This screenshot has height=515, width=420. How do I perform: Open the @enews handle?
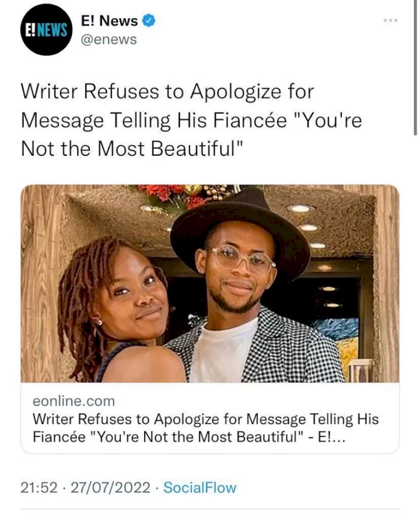pos(108,40)
